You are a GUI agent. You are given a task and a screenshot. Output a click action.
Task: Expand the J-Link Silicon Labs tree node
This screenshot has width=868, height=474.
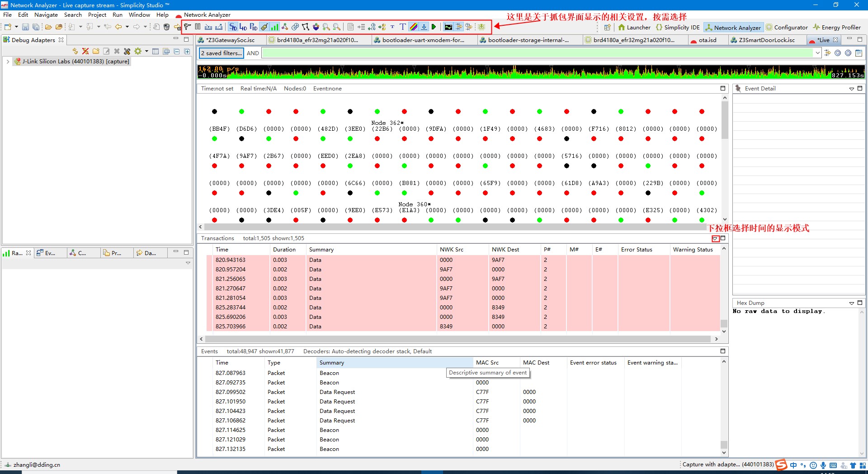tap(8, 61)
